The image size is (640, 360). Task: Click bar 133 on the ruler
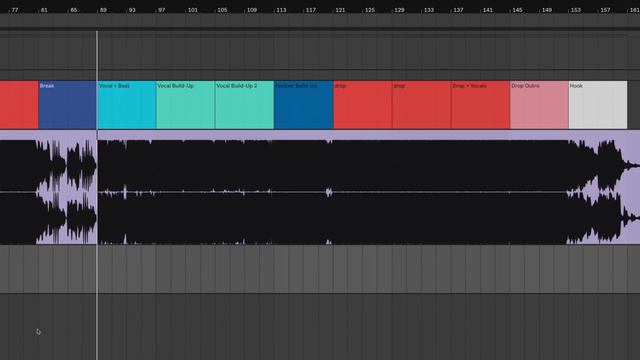click(429, 10)
